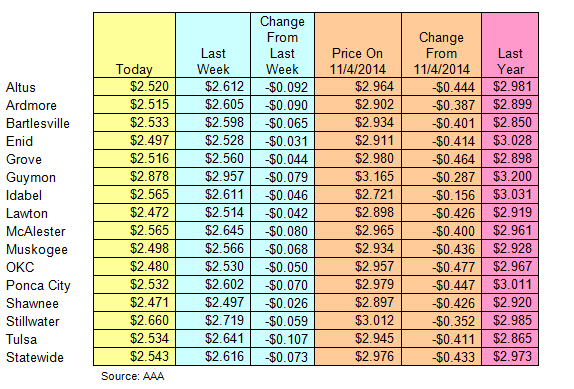Click the Altus row label
This screenshot has height=389, width=574.
(x=21, y=87)
